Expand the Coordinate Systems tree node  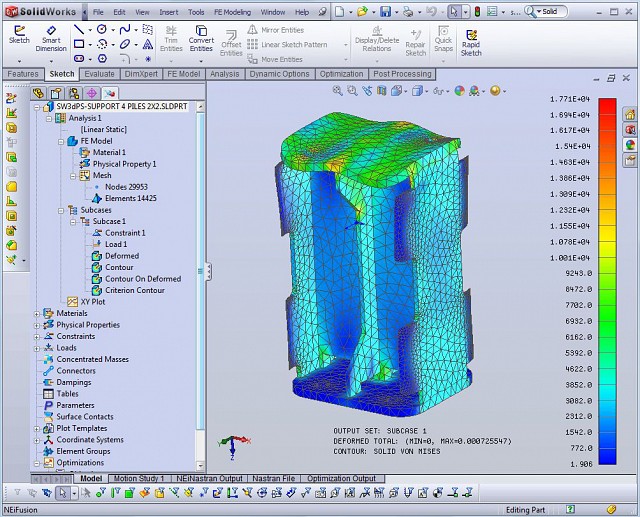(37, 440)
